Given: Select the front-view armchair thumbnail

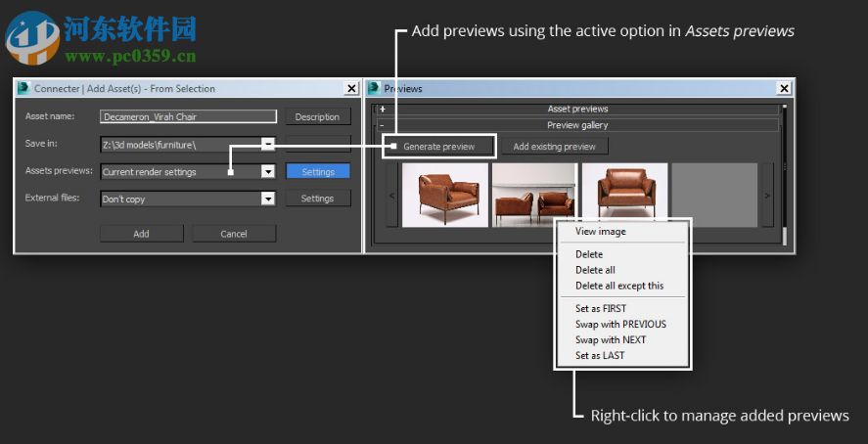Looking at the screenshot, I should click(624, 192).
